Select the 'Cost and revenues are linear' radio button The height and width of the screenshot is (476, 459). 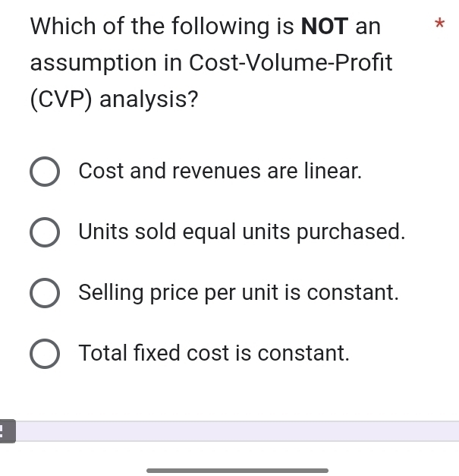tap(45, 172)
